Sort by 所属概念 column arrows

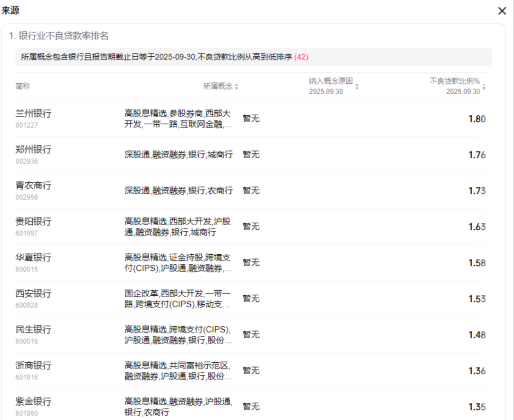[237, 86]
